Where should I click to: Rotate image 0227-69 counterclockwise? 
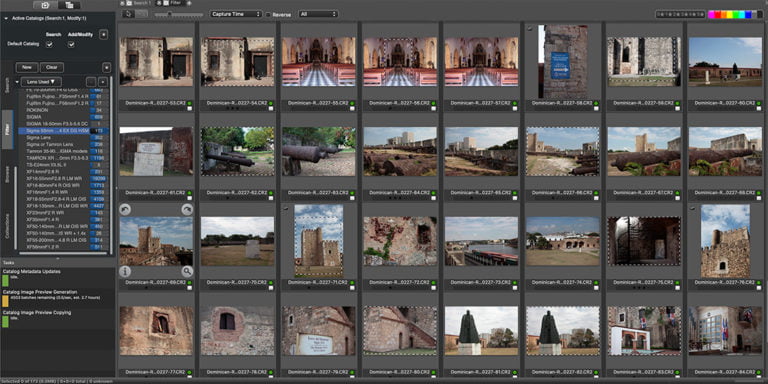(x=125, y=210)
